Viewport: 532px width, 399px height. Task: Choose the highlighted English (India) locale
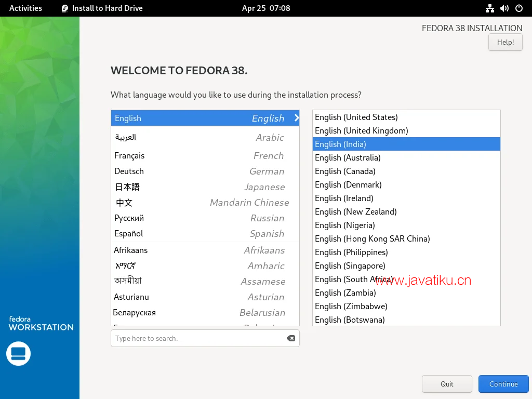406,144
